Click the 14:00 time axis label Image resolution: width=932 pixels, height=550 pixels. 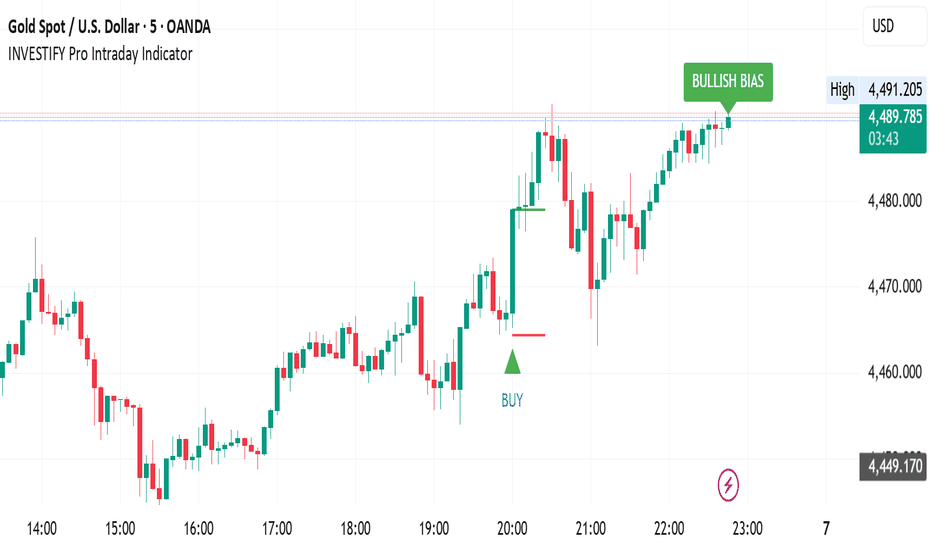(42, 528)
